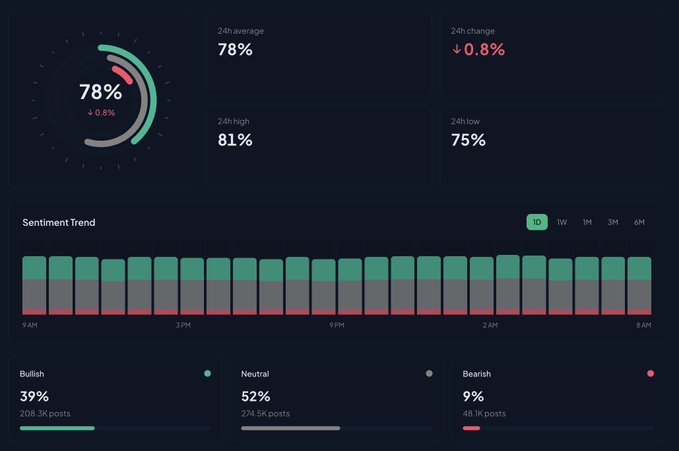Click the 24h average label

pyautogui.click(x=241, y=31)
